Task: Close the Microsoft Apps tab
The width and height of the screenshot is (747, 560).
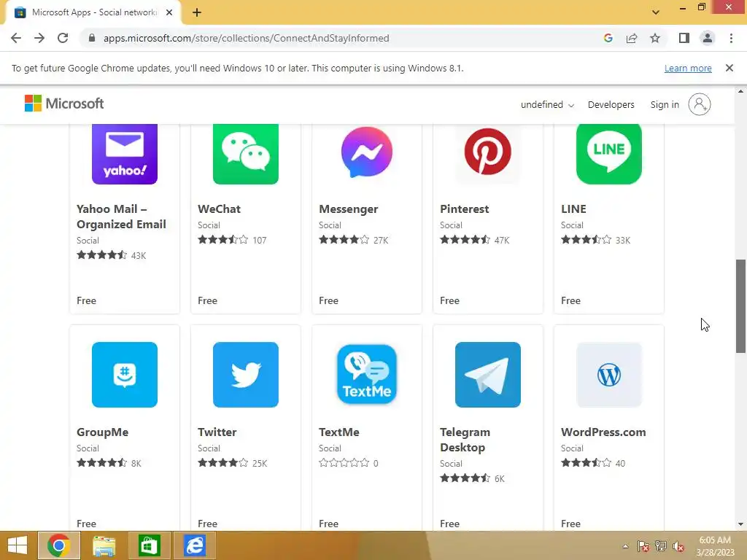Action: (x=169, y=13)
